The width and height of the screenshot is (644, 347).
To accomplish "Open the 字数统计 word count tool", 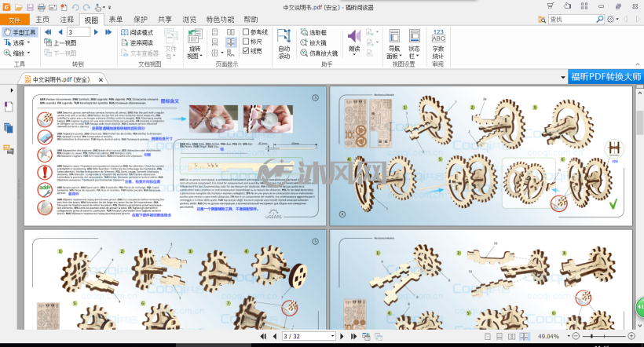I will (438, 44).
